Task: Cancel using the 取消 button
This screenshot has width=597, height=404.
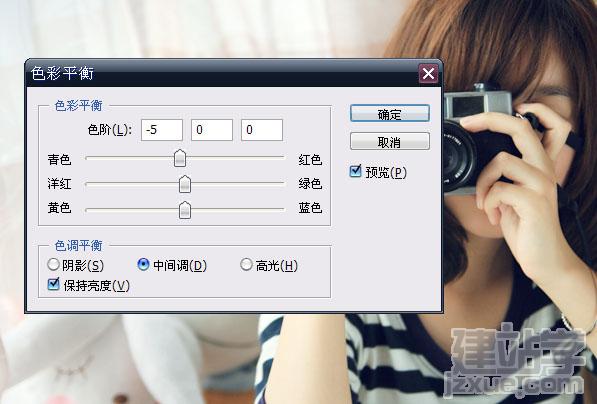Action: click(x=390, y=142)
